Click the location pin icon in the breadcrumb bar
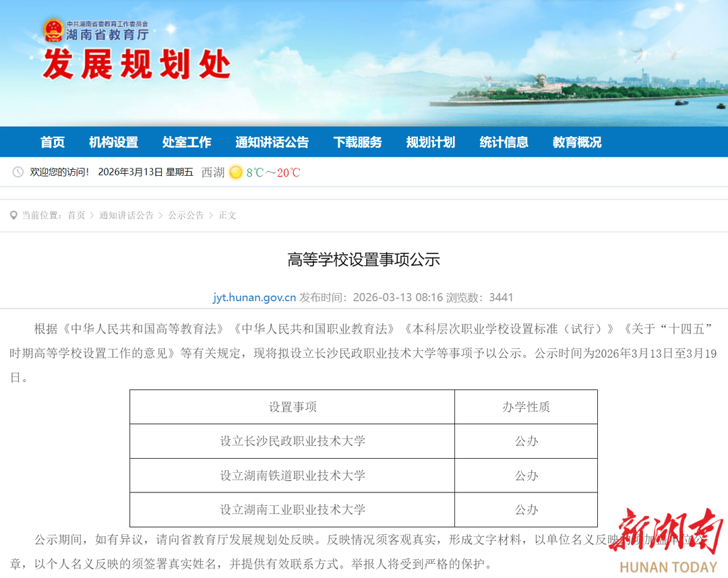 (13, 215)
